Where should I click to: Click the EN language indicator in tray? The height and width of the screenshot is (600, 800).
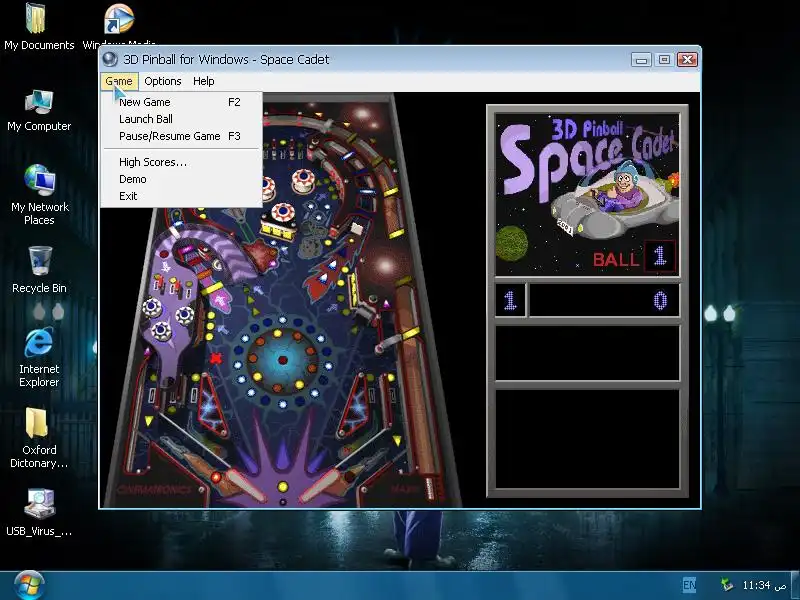(689, 585)
